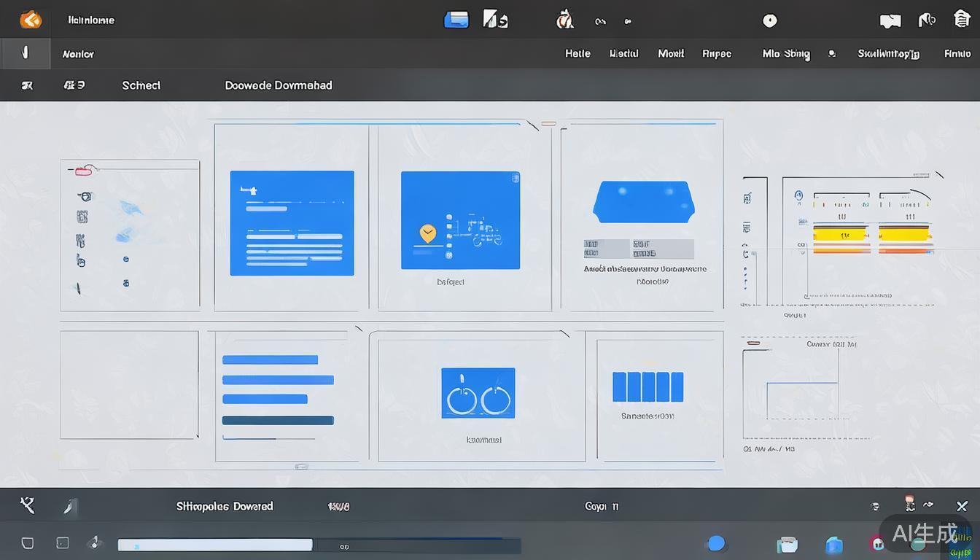Open the light blue printer icon in taskbar
This screenshot has height=560, width=980.
(x=787, y=545)
